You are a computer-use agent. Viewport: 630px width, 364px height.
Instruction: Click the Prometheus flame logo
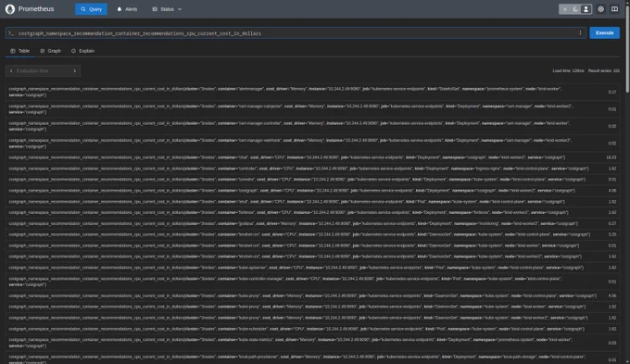click(x=10, y=9)
